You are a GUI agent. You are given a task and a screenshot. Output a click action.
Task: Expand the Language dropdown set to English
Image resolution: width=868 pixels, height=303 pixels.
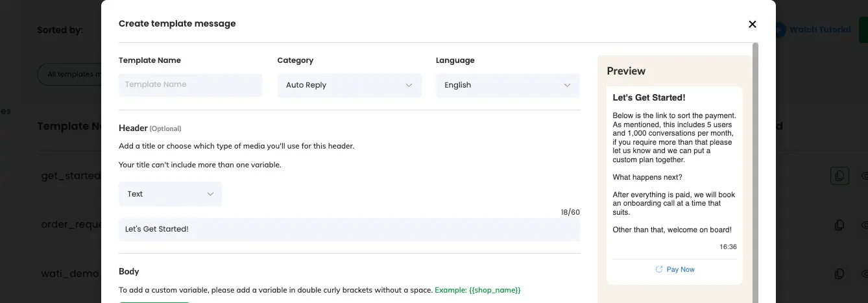tap(507, 85)
